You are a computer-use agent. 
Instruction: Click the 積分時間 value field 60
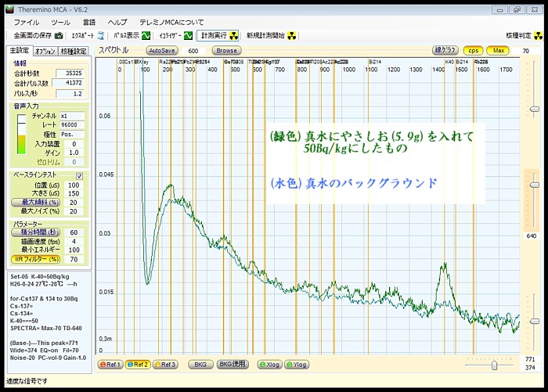coord(74,232)
